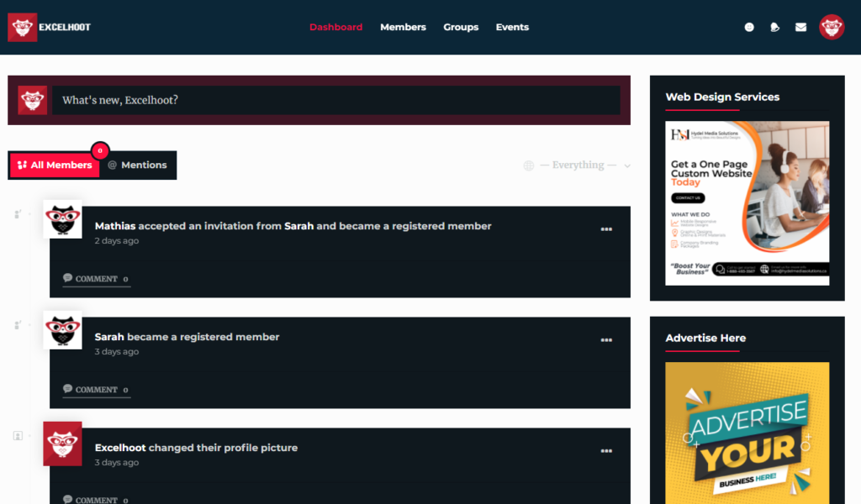Select the All Members filter
Viewport: 861px width, 504px height.
click(54, 165)
